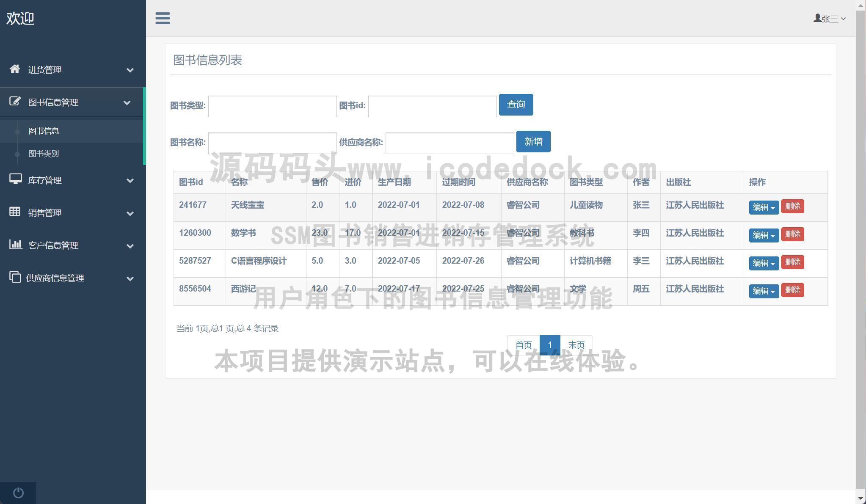Image resolution: width=866 pixels, height=504 pixels.
Task: Click the bar chart icon beside 客户信息管理
Action: [x=16, y=244]
